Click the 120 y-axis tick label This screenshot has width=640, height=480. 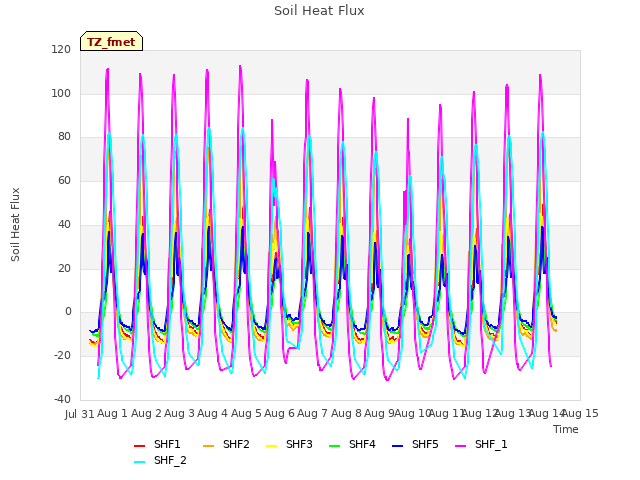(x=61, y=49)
